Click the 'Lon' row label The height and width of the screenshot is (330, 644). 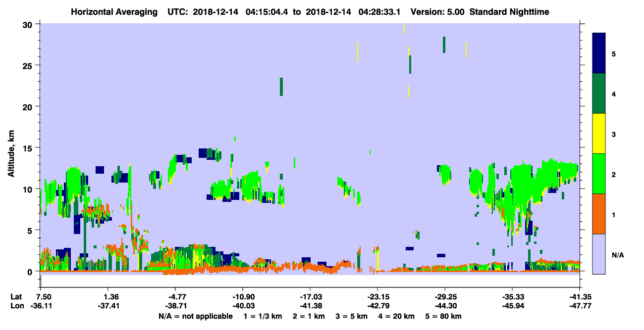click(16, 306)
